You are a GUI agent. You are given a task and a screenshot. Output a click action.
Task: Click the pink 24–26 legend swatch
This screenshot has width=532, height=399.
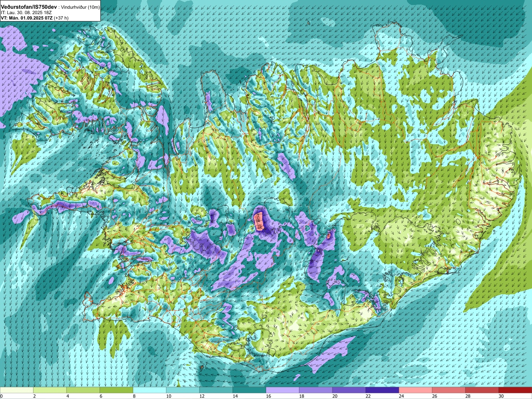point(416,390)
